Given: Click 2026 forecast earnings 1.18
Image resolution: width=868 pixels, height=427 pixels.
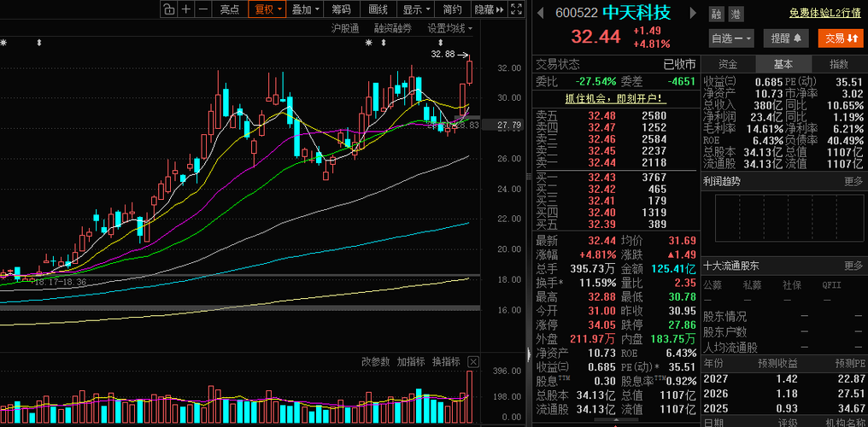Looking at the screenshot, I should click(788, 394).
